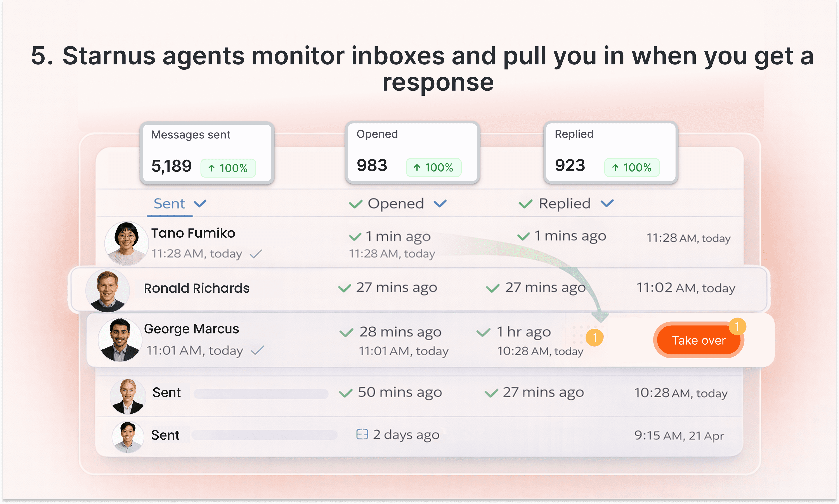
Task: Click checkmark beside 1 min ago
Action: click(355, 237)
